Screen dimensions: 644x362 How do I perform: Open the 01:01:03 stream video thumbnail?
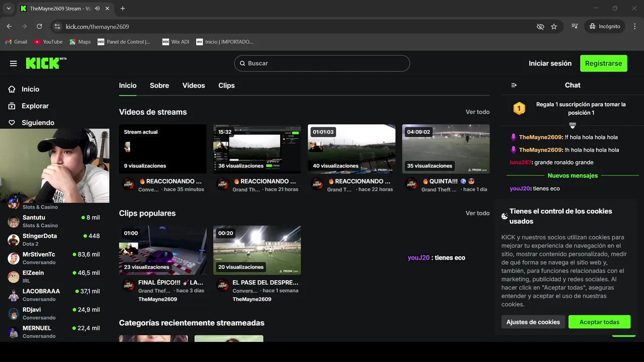tap(352, 149)
